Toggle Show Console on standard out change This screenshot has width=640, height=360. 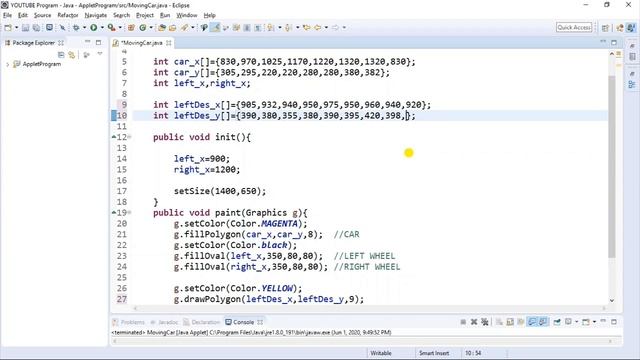pos(532,322)
